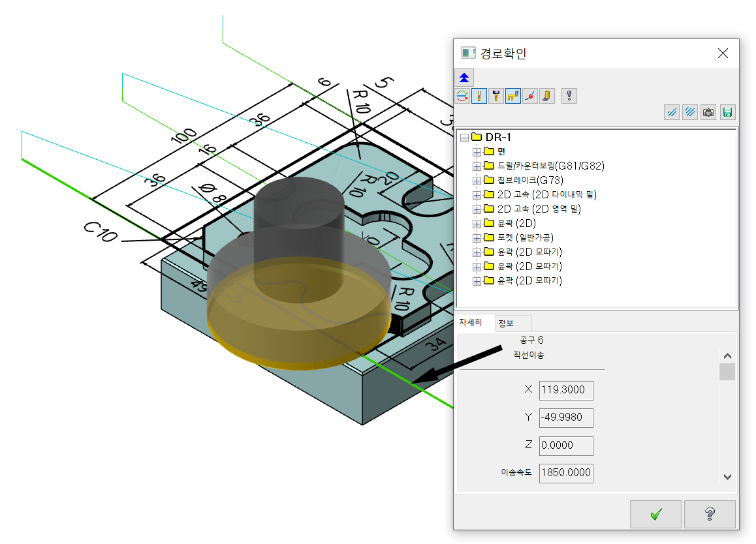Expand 2D 고속 (2D 다이내믹 밀) node
The width and height of the screenshot is (756, 544).
point(477,195)
